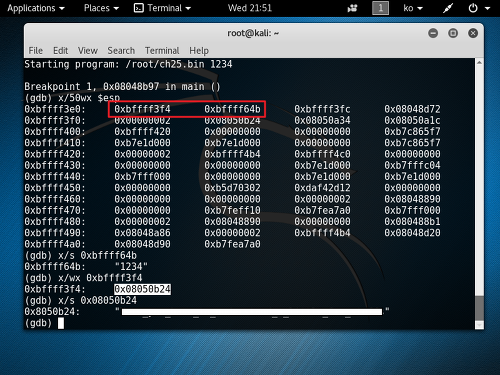Screen dimensions: 500x375
Task: Open the Applications menu in top bar
Action: coord(36,8)
